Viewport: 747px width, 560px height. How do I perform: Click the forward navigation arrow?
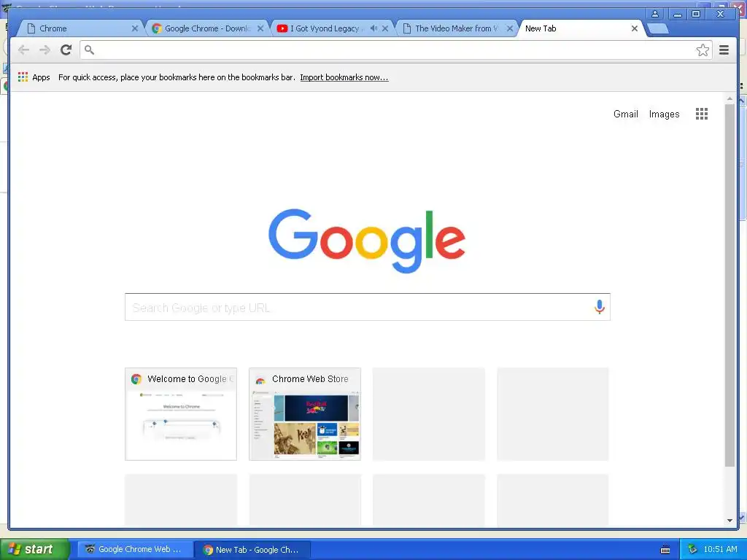coord(44,50)
